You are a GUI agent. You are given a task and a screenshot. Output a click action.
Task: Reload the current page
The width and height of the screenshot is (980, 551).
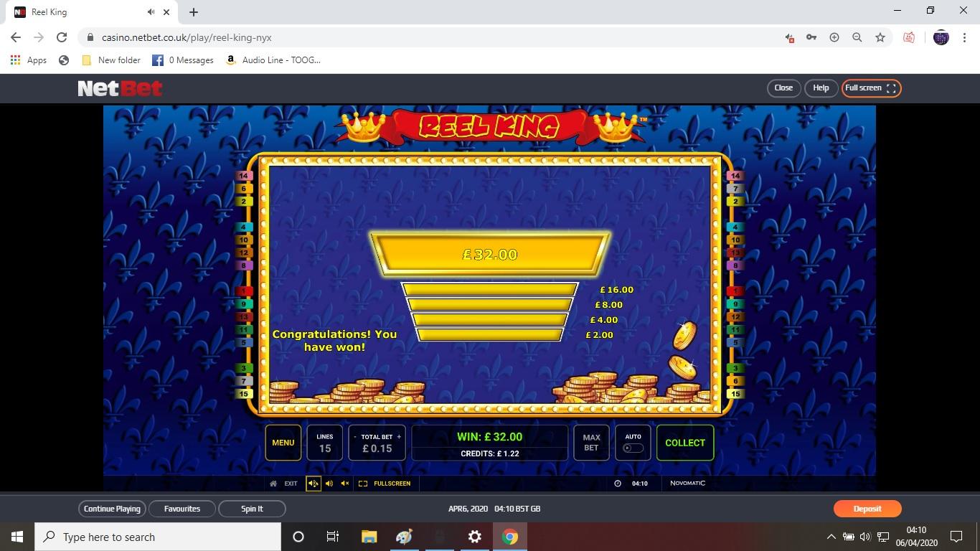click(x=62, y=37)
